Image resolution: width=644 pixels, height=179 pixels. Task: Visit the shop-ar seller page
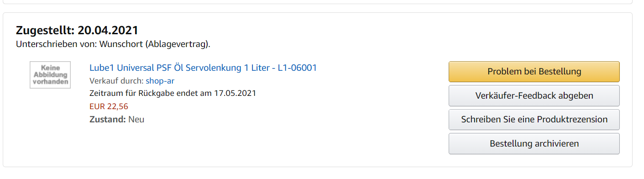pyautogui.click(x=160, y=81)
